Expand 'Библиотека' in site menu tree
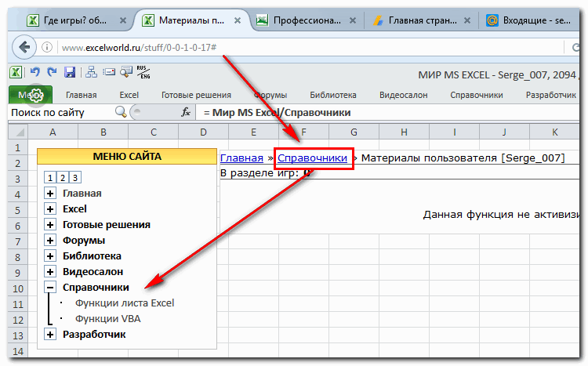The image size is (588, 366). pos(50,255)
